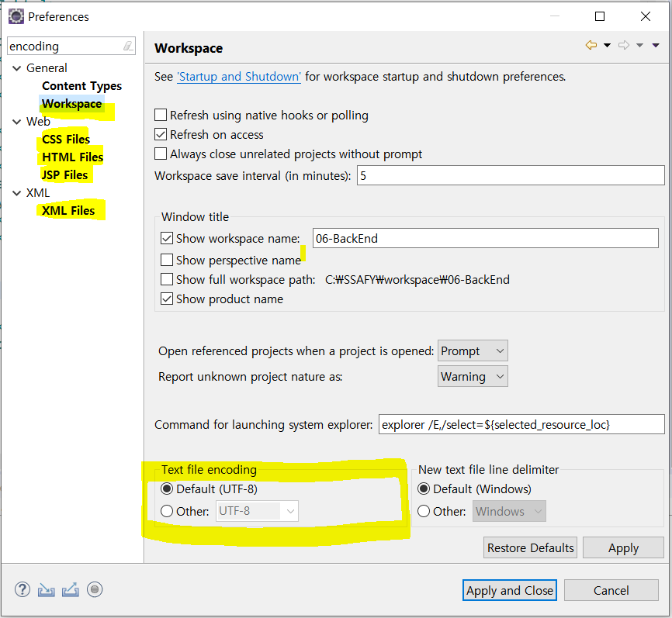The image size is (672, 618).
Task: Cancel the Preferences dialog
Action: coord(611,590)
